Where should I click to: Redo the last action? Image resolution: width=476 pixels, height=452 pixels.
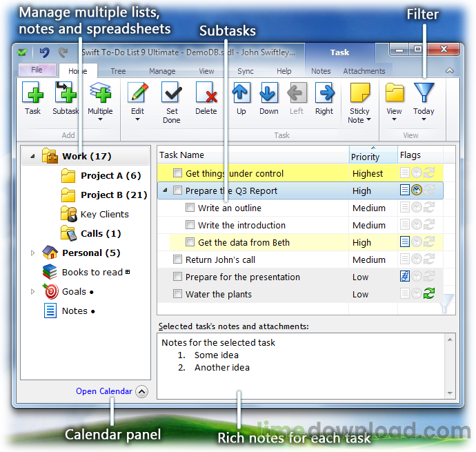63,52
